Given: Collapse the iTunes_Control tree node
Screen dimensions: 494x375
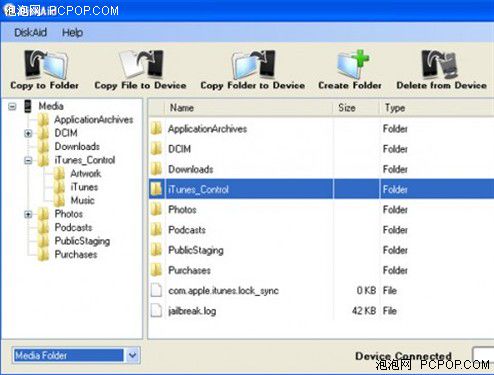Looking at the screenshot, I should click(x=28, y=160).
